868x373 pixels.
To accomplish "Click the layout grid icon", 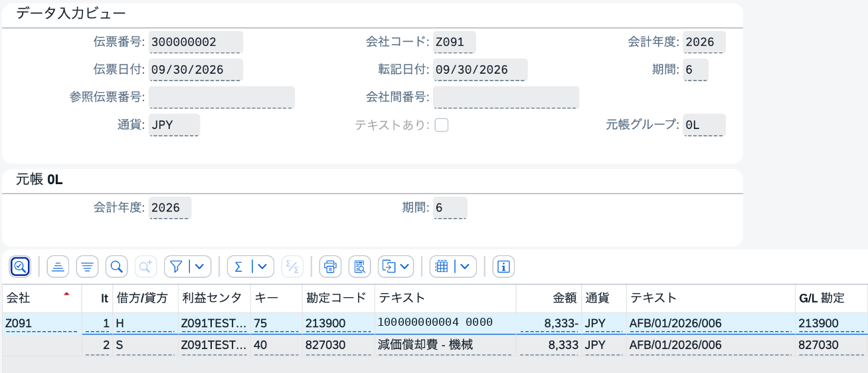I will tap(441, 267).
